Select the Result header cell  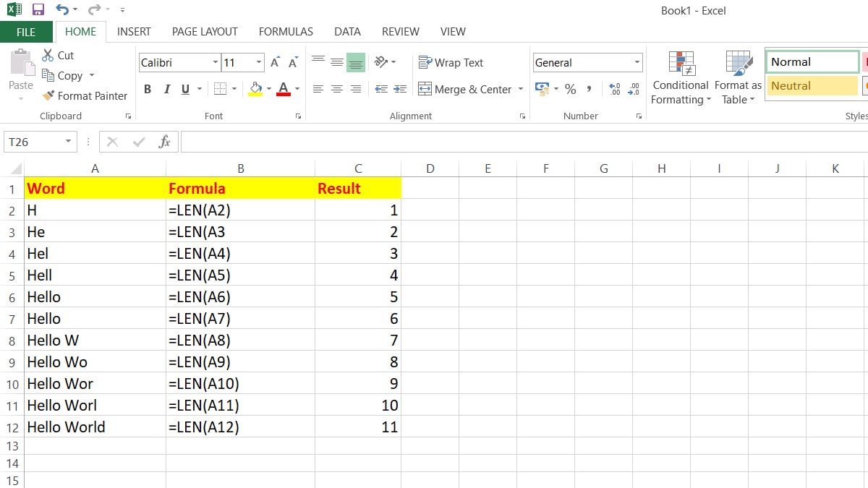pos(358,188)
